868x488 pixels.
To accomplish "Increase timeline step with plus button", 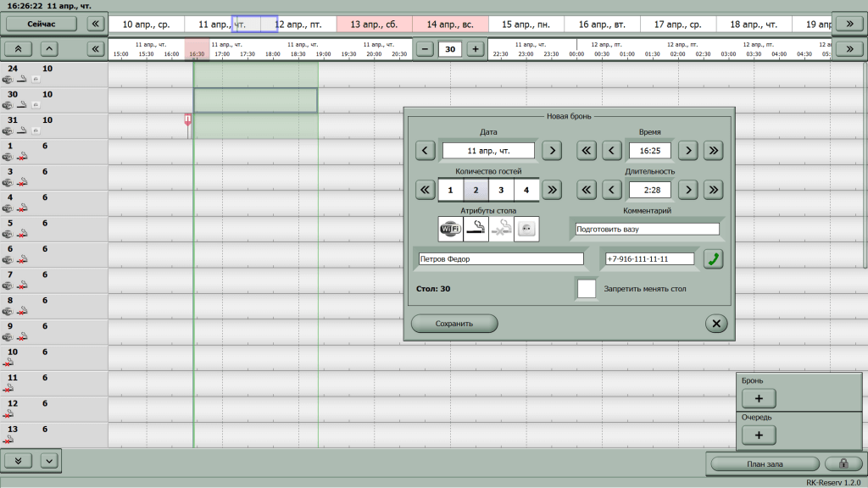I will (476, 49).
